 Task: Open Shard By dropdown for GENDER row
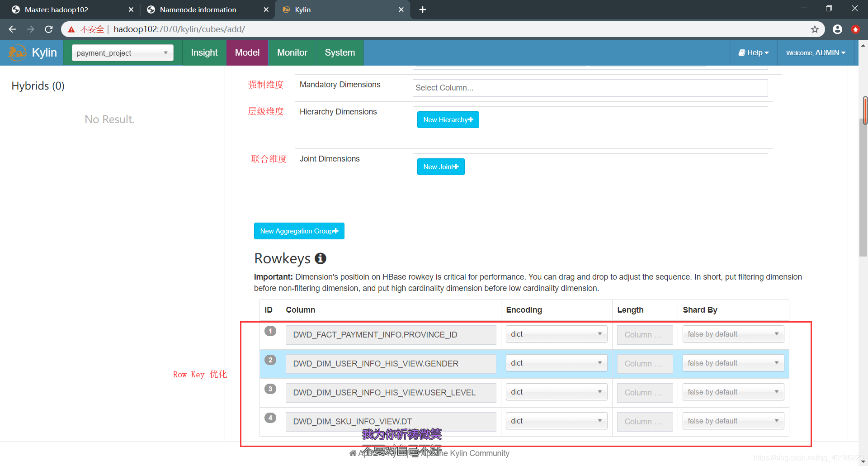click(x=733, y=363)
